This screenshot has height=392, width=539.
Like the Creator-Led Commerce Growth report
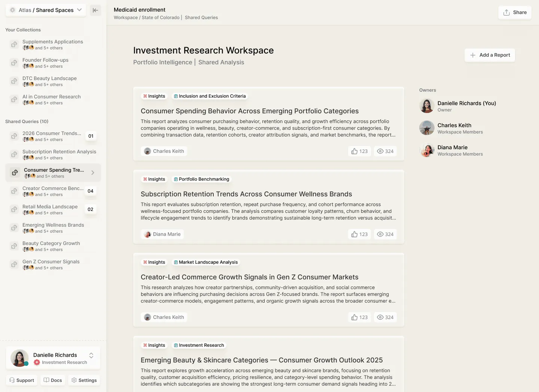(359, 317)
